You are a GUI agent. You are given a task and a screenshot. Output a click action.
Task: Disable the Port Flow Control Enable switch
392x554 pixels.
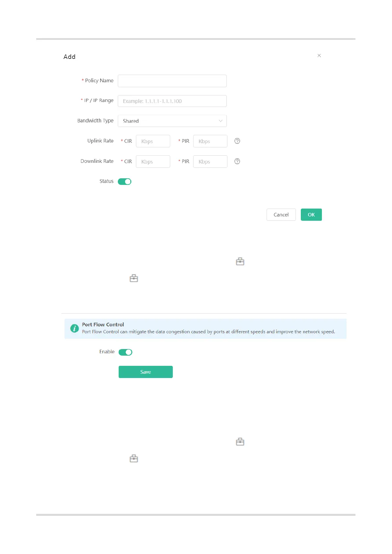coord(125,352)
